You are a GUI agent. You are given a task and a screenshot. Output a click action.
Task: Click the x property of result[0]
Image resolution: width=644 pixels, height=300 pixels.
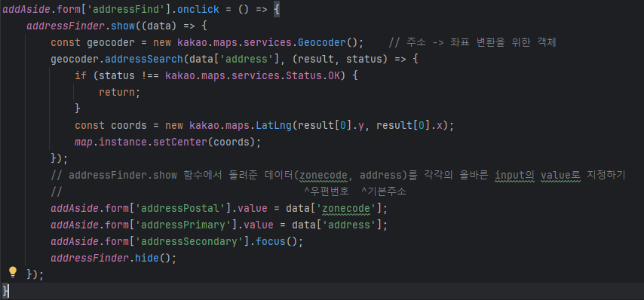440,125
